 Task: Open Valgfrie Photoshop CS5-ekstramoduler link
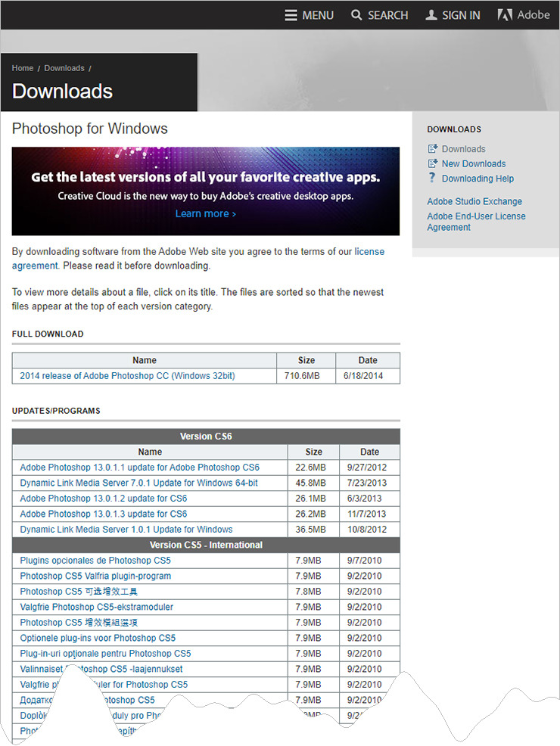pos(97,607)
